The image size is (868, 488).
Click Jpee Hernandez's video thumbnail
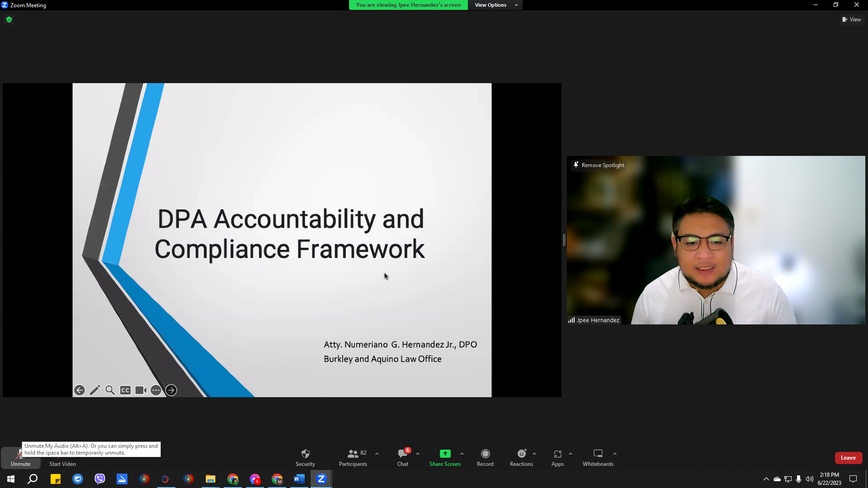716,240
